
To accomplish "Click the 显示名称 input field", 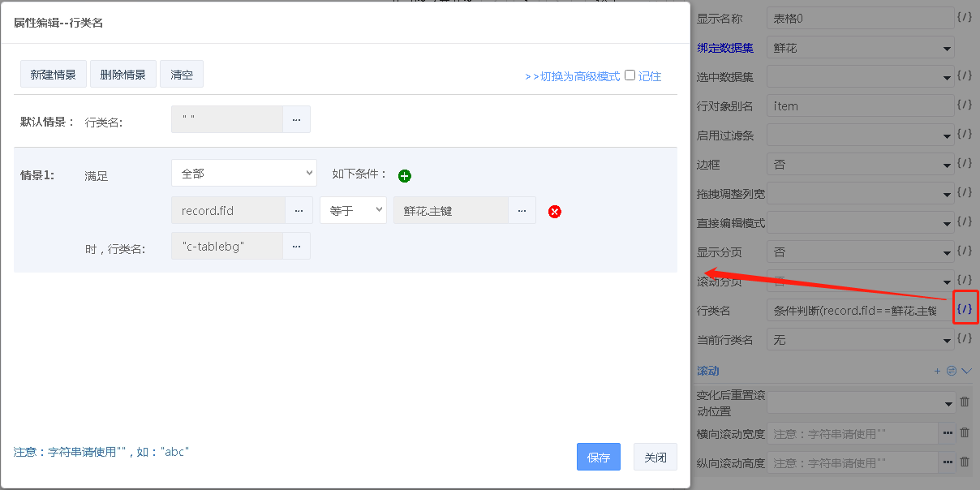I will click(859, 19).
